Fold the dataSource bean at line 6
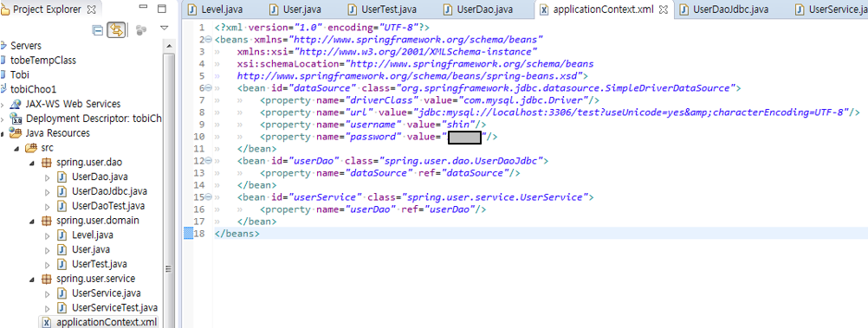The image size is (868, 328). [x=209, y=88]
